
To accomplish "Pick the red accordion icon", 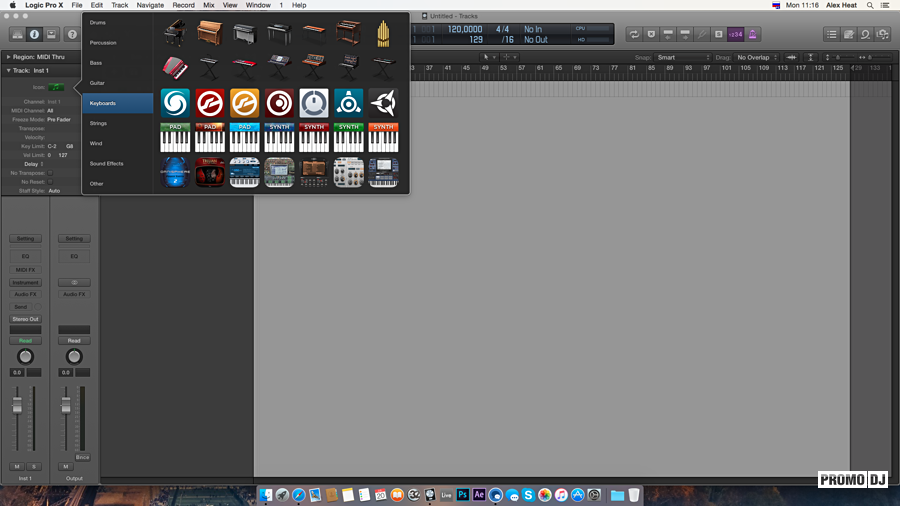I will [x=175, y=67].
